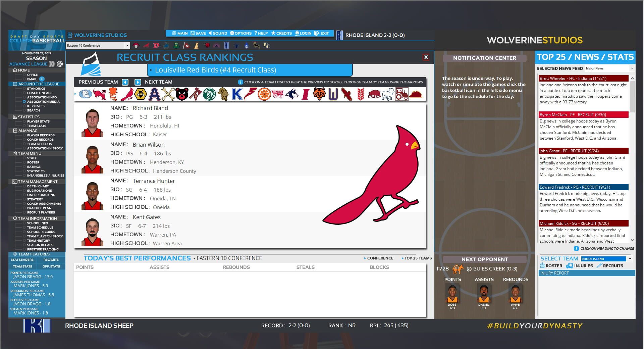Open the Options gear icon
The width and height of the screenshot is (644, 349).
click(x=232, y=33)
